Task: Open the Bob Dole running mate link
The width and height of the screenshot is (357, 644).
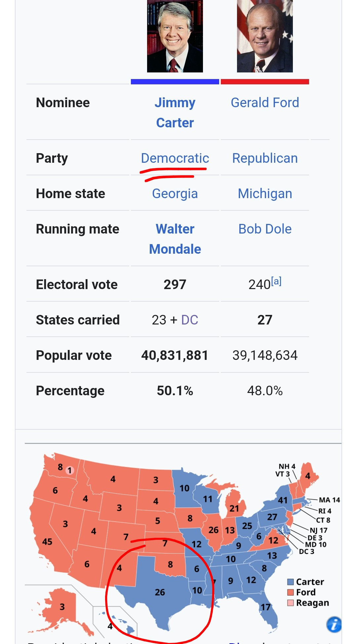Action: (265, 229)
